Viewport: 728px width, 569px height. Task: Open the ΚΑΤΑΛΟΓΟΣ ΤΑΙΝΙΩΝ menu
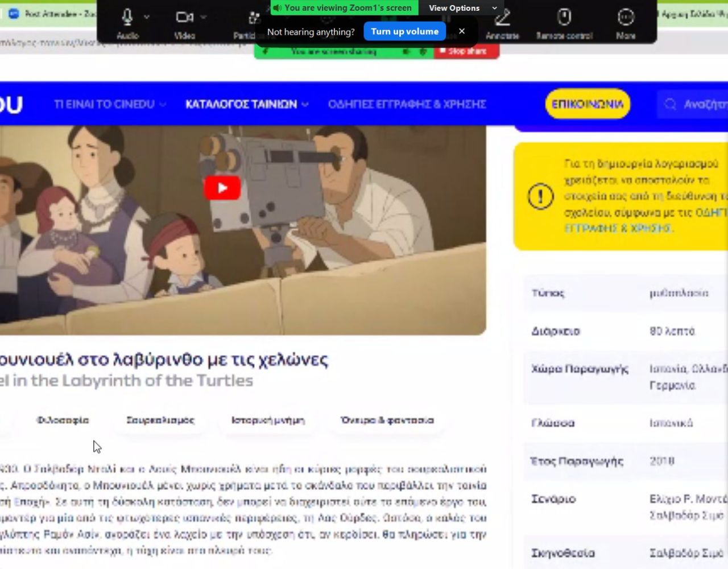click(246, 104)
